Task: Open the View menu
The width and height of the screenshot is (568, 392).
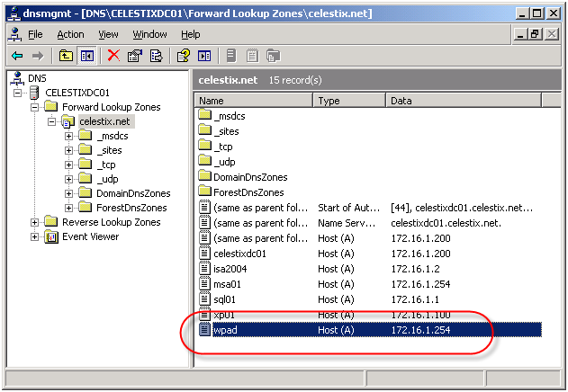Action: [x=108, y=34]
